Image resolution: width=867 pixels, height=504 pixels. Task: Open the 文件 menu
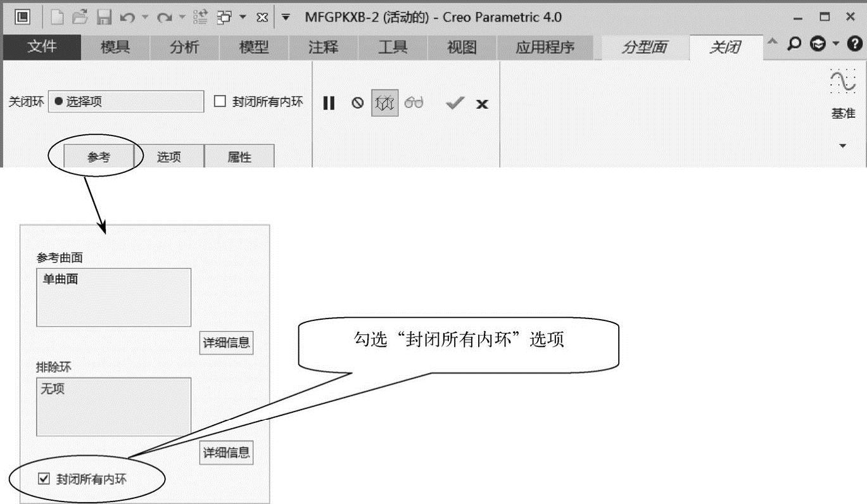42,47
